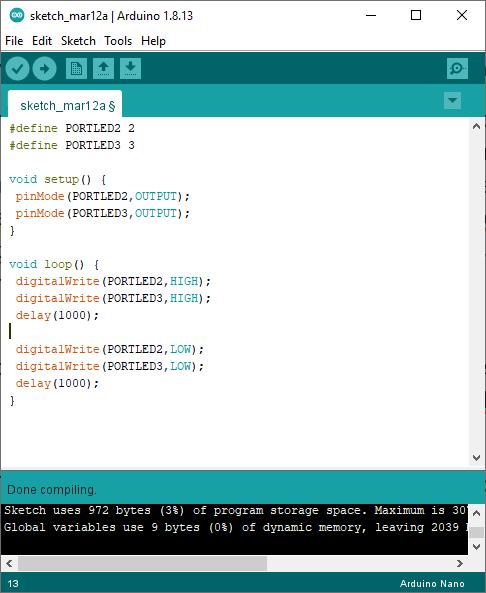Save sketch with the Save icon

tap(130, 68)
